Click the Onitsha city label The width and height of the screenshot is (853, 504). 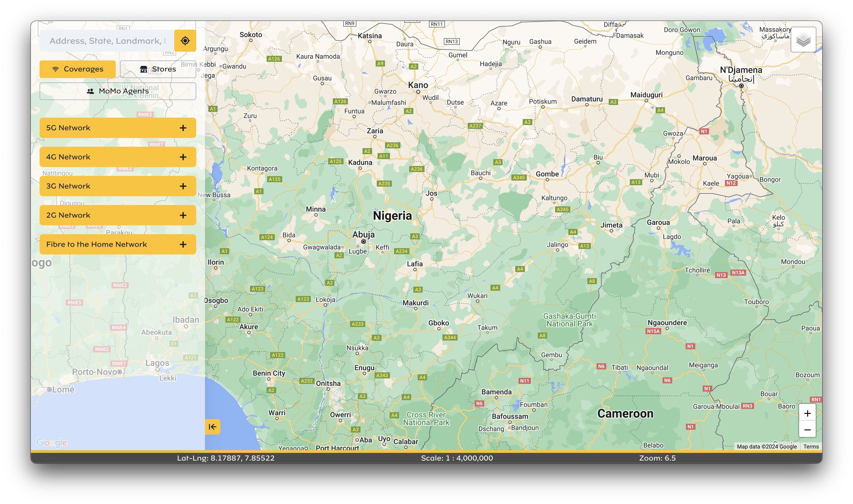click(328, 383)
